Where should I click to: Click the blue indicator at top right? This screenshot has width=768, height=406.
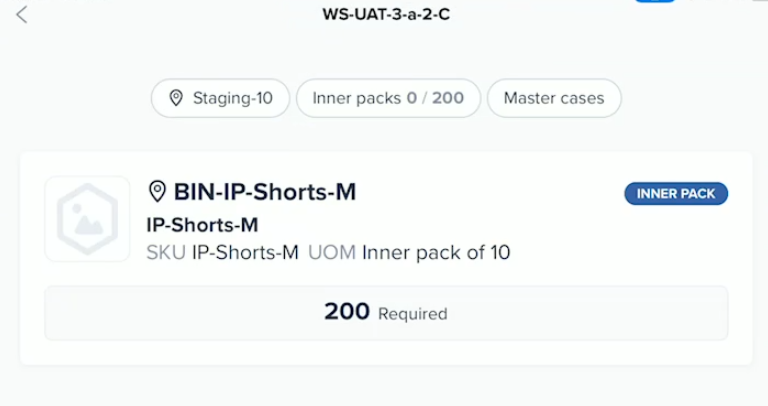click(655, 1)
